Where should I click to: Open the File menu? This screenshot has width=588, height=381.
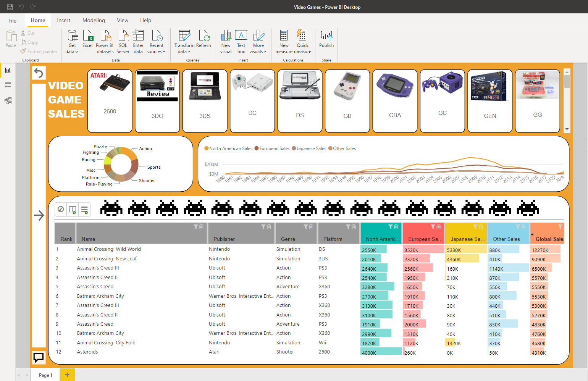point(13,21)
